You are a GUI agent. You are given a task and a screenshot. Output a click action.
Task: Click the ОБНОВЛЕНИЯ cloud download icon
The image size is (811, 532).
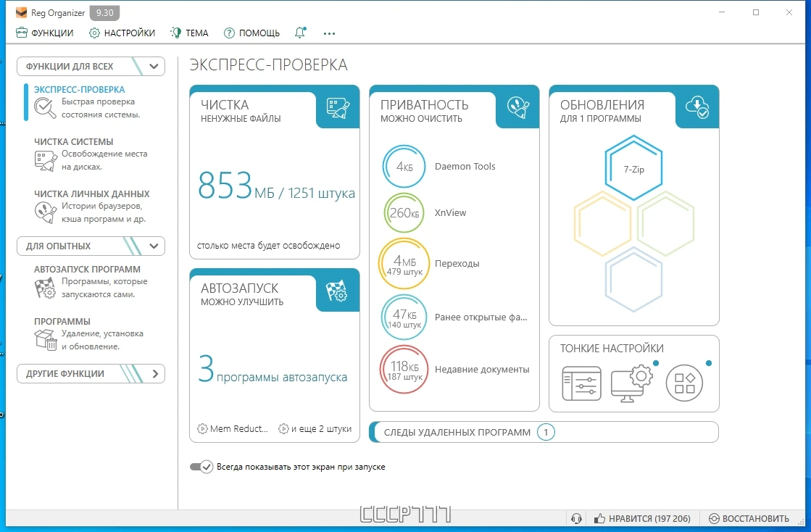(697, 107)
